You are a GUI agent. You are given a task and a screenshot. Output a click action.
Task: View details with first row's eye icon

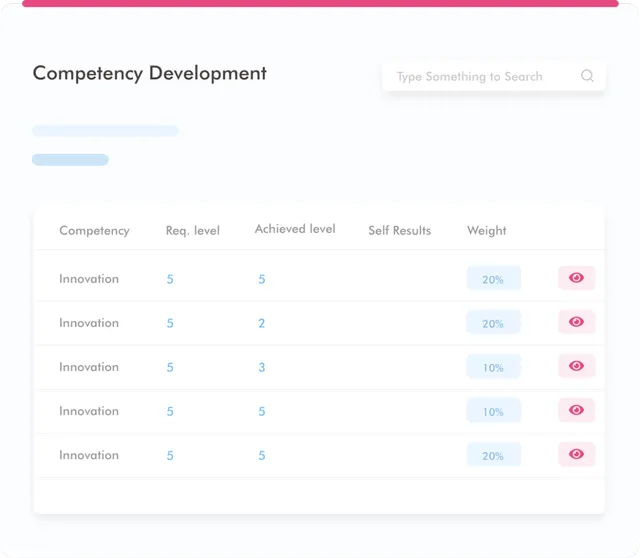coord(576,278)
